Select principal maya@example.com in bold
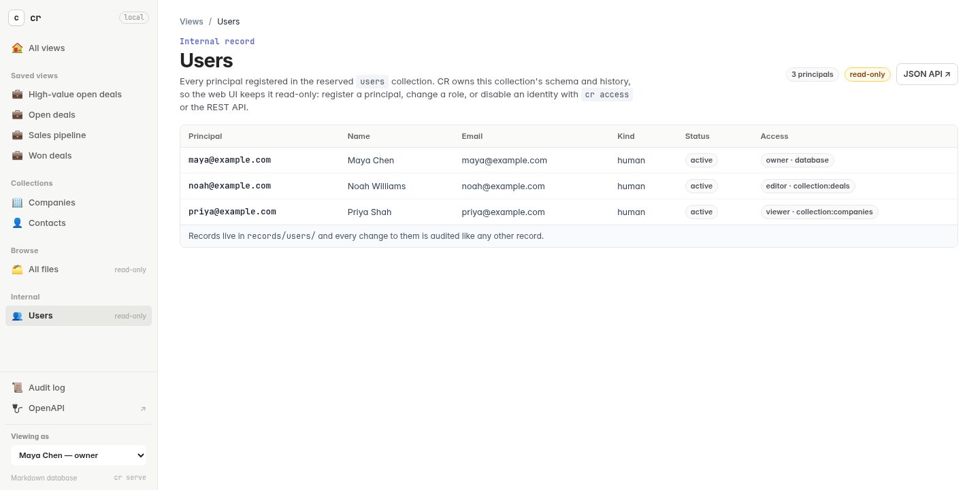This screenshot has height=490, width=980. 229,160
